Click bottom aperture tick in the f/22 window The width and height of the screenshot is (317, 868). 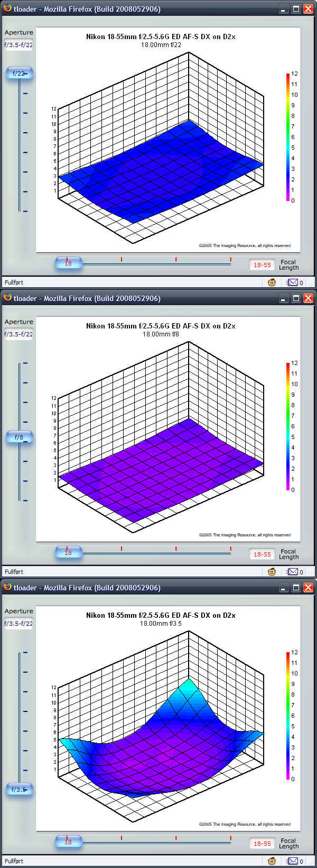pyautogui.click(x=25, y=211)
